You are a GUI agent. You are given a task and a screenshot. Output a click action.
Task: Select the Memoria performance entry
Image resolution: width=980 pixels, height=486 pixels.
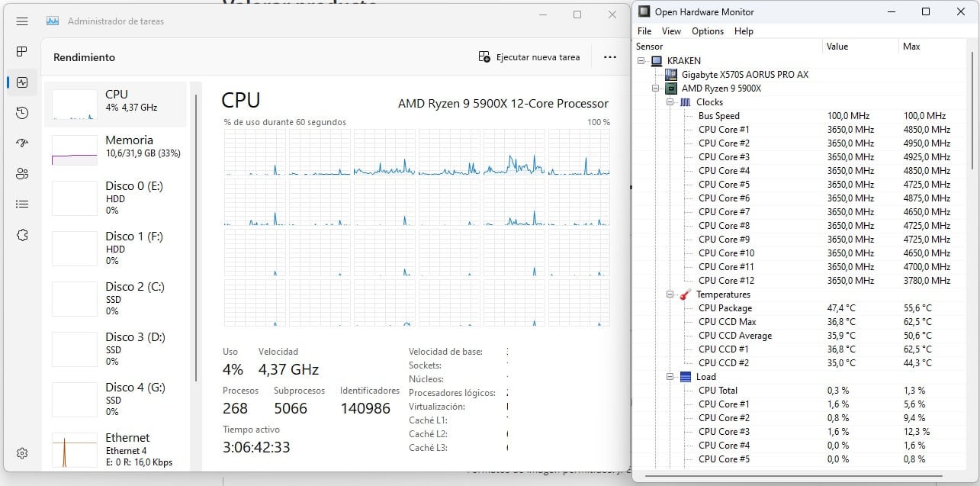[x=115, y=150]
